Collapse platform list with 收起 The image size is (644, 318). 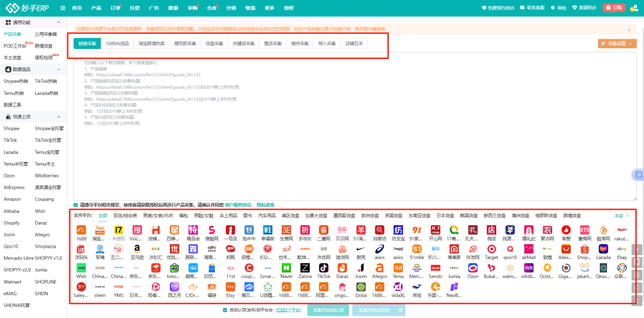(621, 216)
